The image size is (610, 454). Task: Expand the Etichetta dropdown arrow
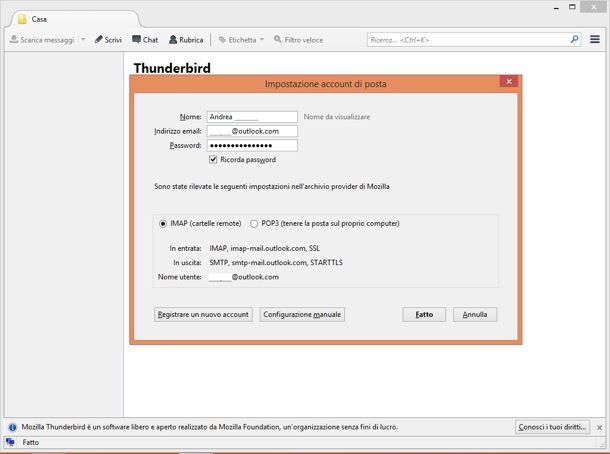coord(262,39)
